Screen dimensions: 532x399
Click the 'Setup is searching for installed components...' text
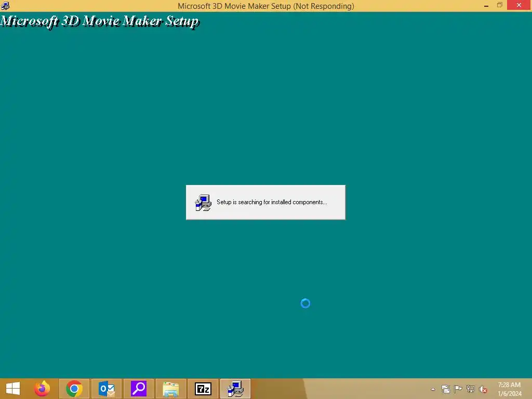272,202
